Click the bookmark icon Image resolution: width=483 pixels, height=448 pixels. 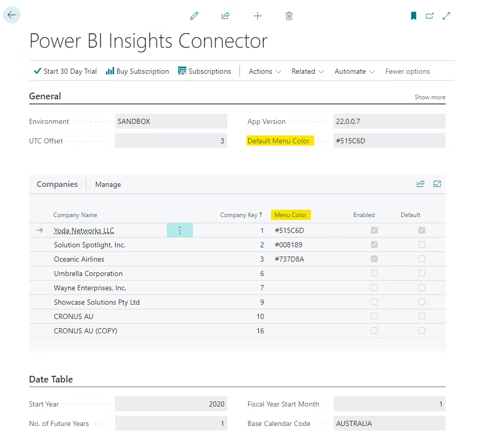(x=413, y=16)
